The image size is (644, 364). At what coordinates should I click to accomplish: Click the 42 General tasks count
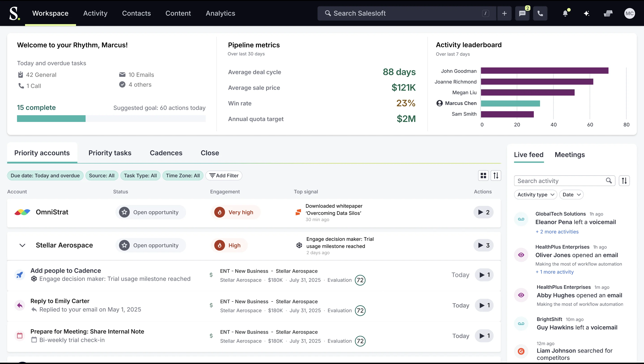[x=37, y=75]
